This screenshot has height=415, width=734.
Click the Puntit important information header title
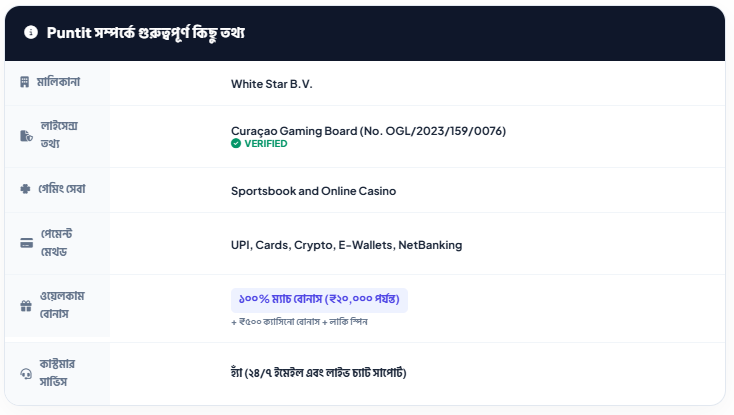click(x=146, y=33)
